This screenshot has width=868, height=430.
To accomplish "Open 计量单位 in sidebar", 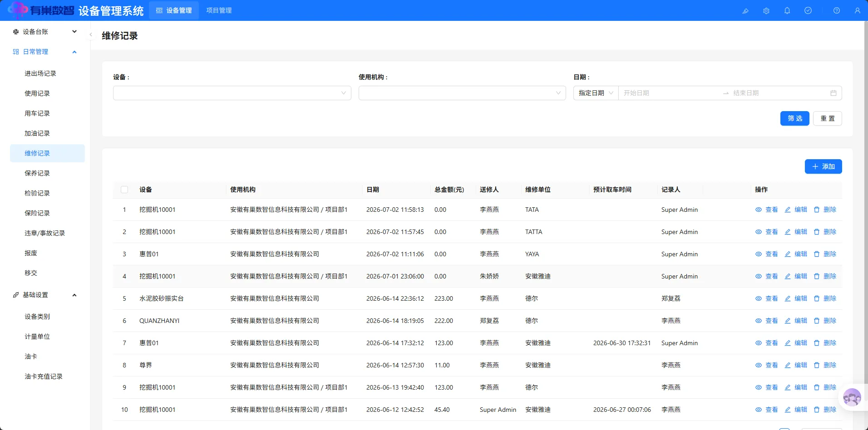I will [47, 337].
